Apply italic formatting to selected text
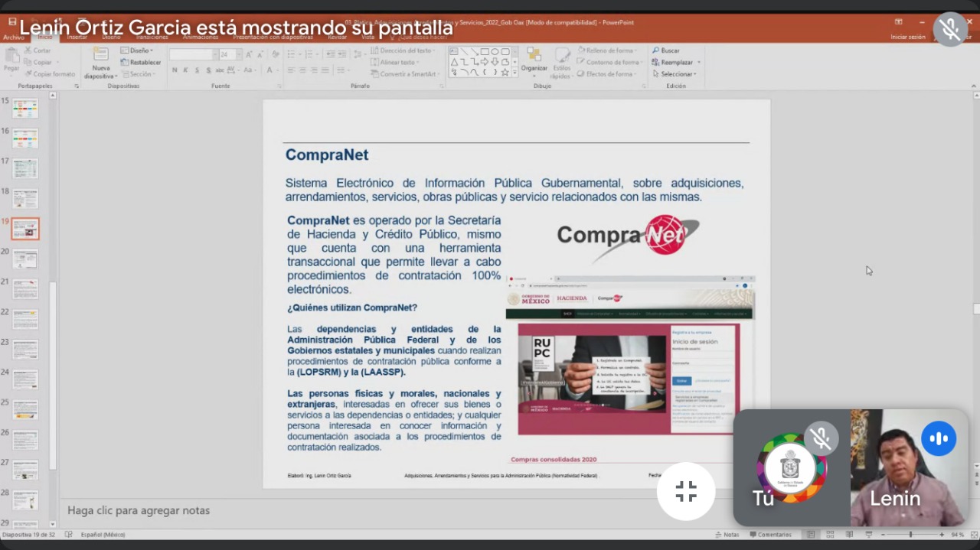Image resolution: width=980 pixels, height=550 pixels. point(186,70)
